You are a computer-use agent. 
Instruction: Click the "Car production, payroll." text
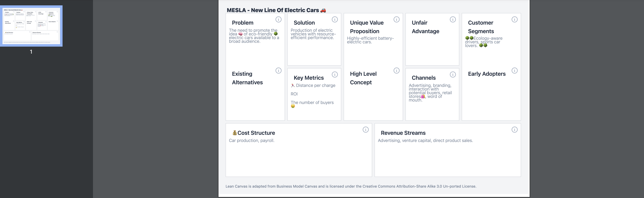pos(251,141)
